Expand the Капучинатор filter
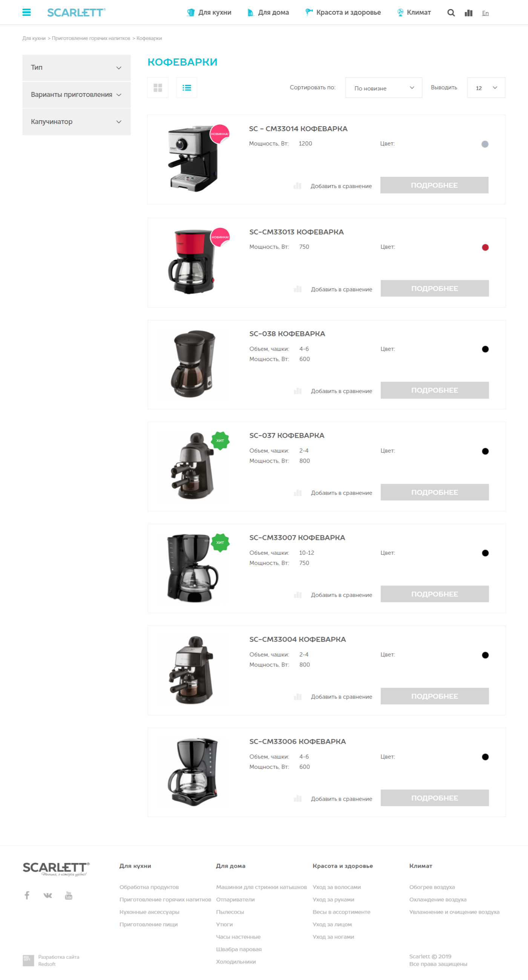This screenshot has height=980, width=528. [77, 122]
